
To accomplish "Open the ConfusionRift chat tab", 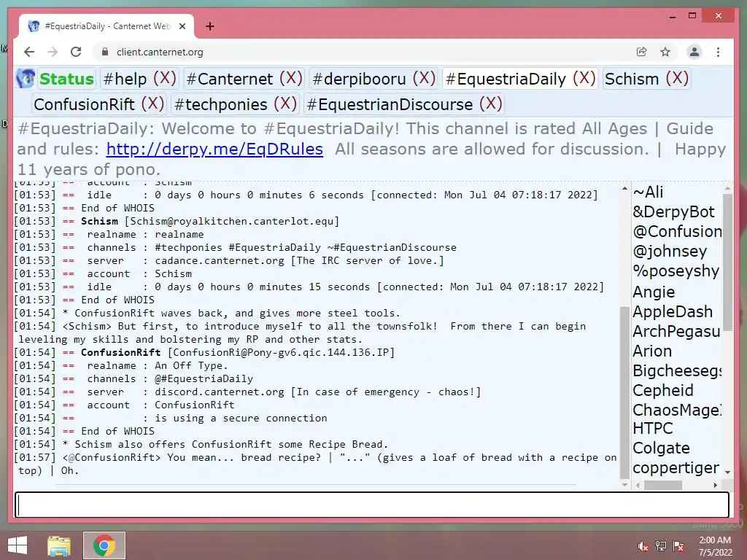I will pos(84,104).
